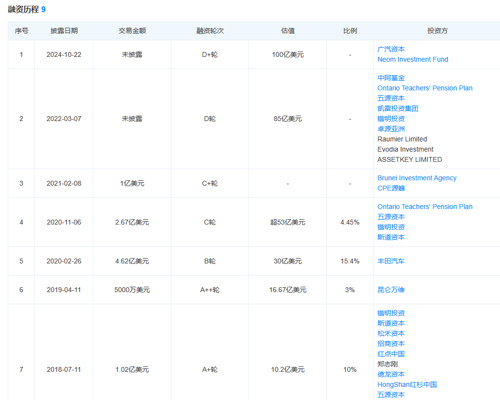The image size is (500, 400).
Task: Select the 100亿美元 valuation cell
Action: pyautogui.click(x=288, y=55)
